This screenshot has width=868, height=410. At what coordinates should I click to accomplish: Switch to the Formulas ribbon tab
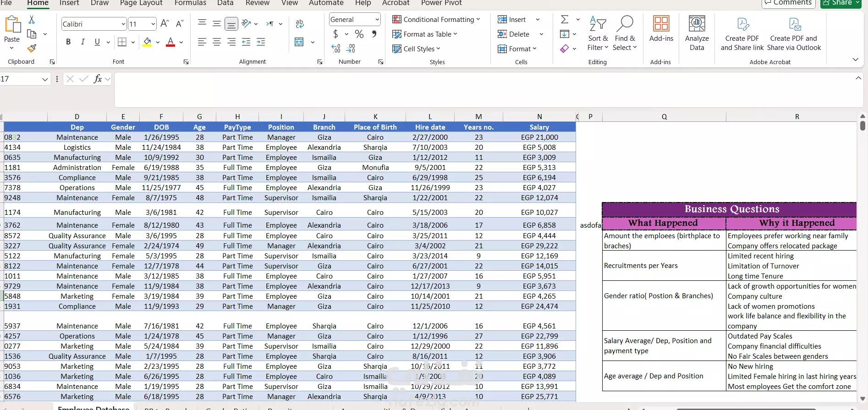[x=190, y=3]
